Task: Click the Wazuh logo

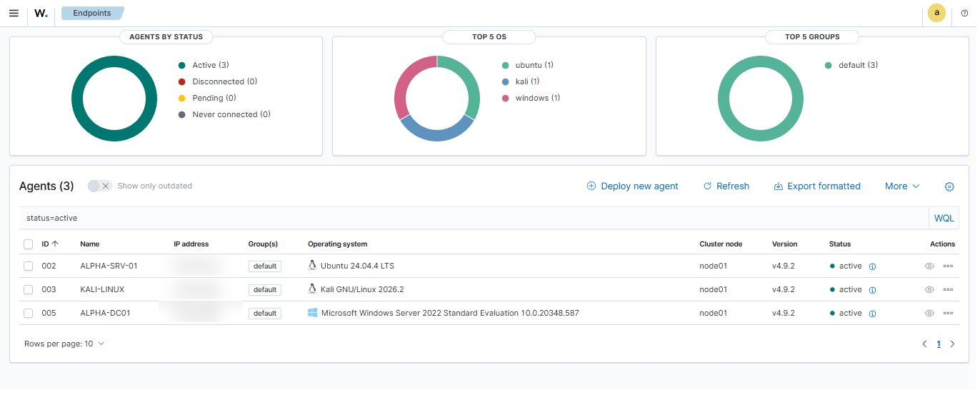Action: point(41,13)
